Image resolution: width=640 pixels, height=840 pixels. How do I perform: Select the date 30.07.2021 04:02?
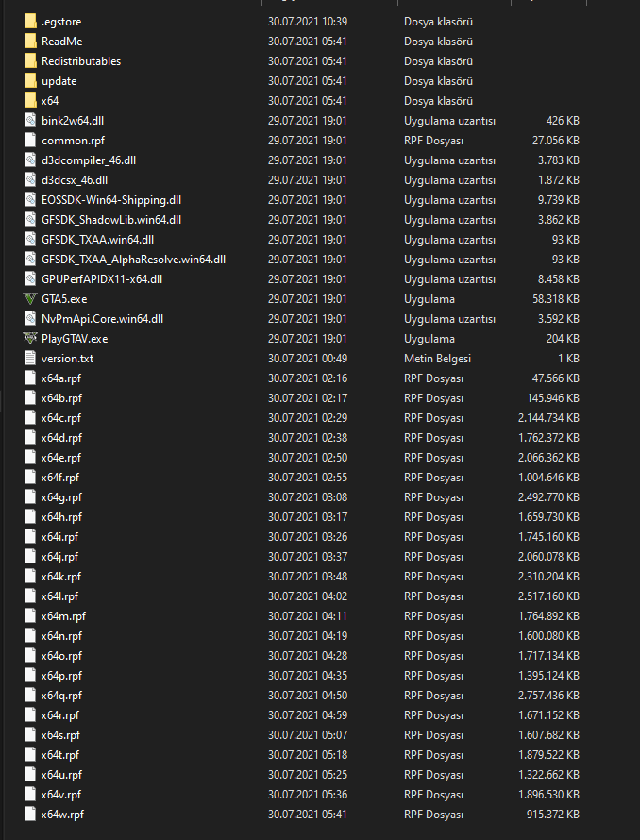click(308, 596)
